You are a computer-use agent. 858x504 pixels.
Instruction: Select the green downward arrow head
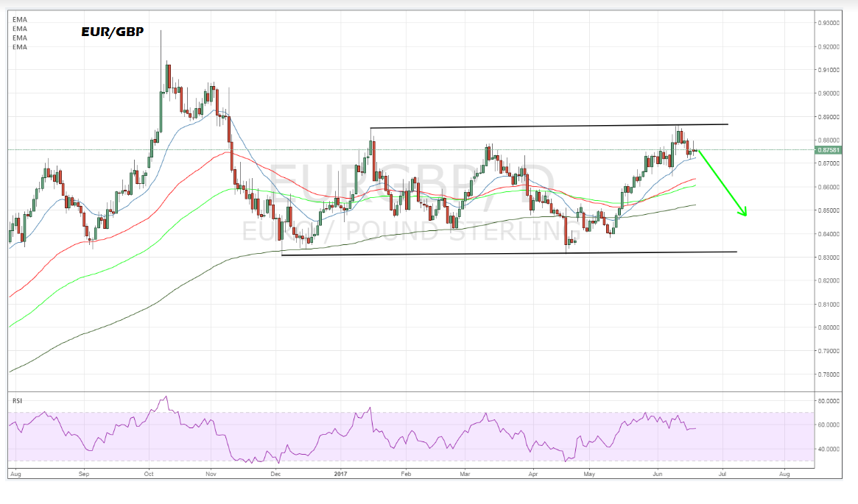744,212
